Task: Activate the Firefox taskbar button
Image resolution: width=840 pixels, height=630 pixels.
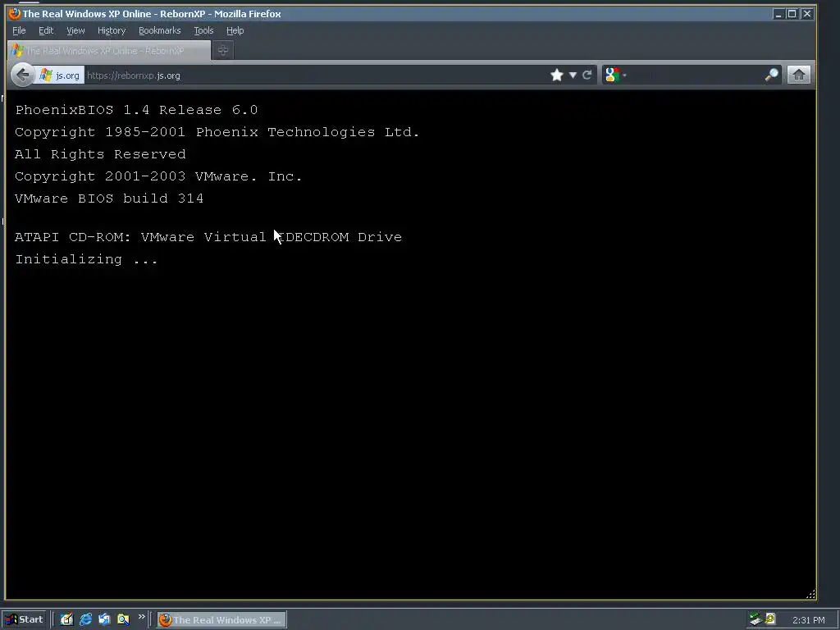Action: click(221, 620)
